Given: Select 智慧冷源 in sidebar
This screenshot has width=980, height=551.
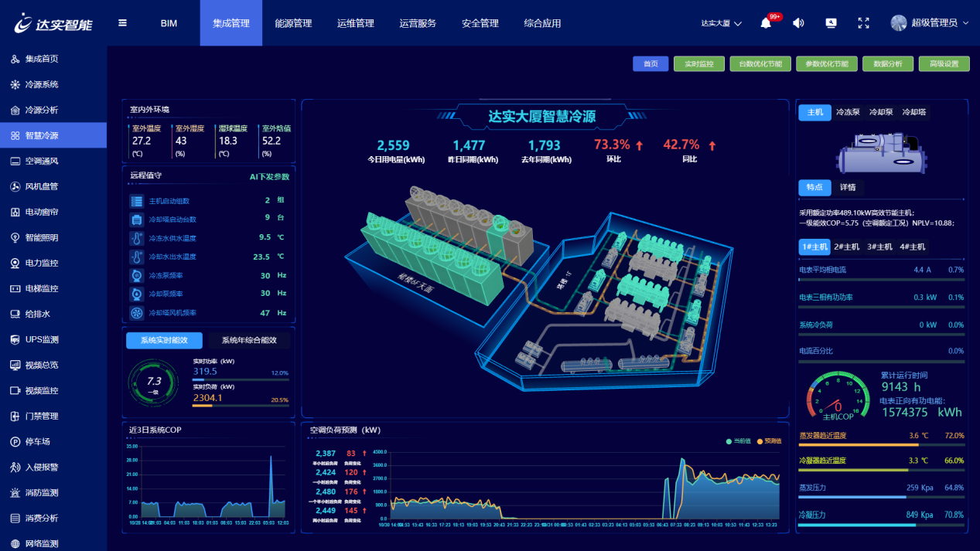Looking at the screenshot, I should pos(53,135).
